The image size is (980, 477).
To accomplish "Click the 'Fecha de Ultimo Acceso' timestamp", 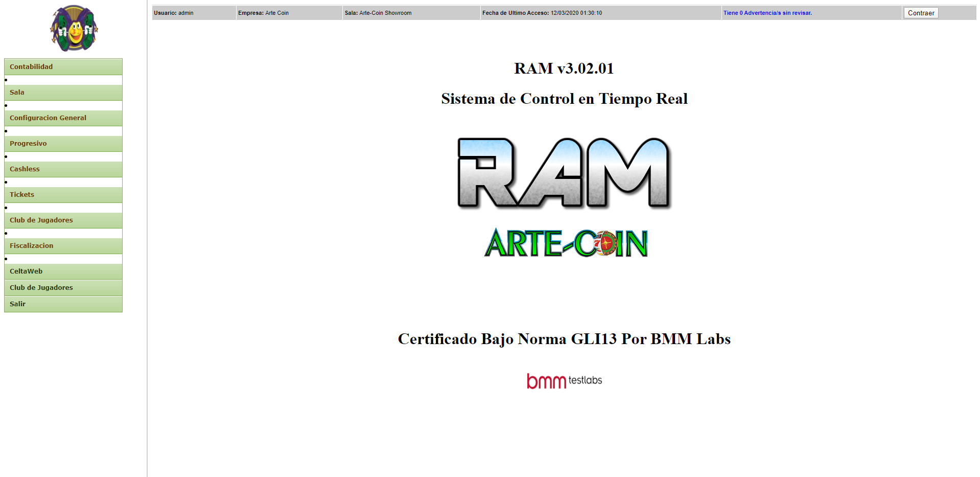I will coord(542,13).
